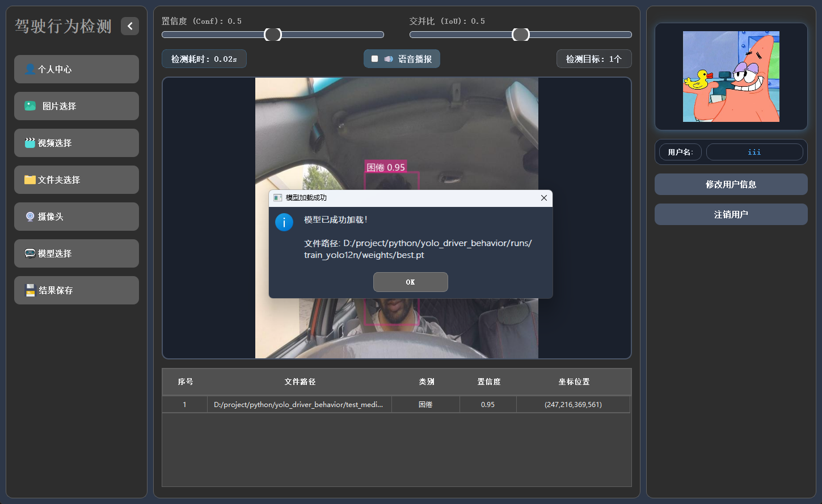This screenshot has width=822, height=504.
Task: Select the (247,216,369,561) coordinates cell
Action: coord(573,405)
